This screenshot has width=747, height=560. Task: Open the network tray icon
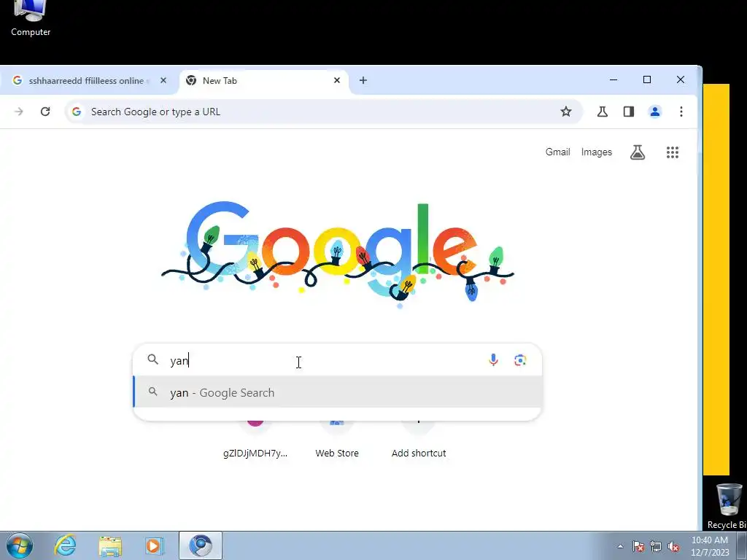pyautogui.click(x=656, y=546)
